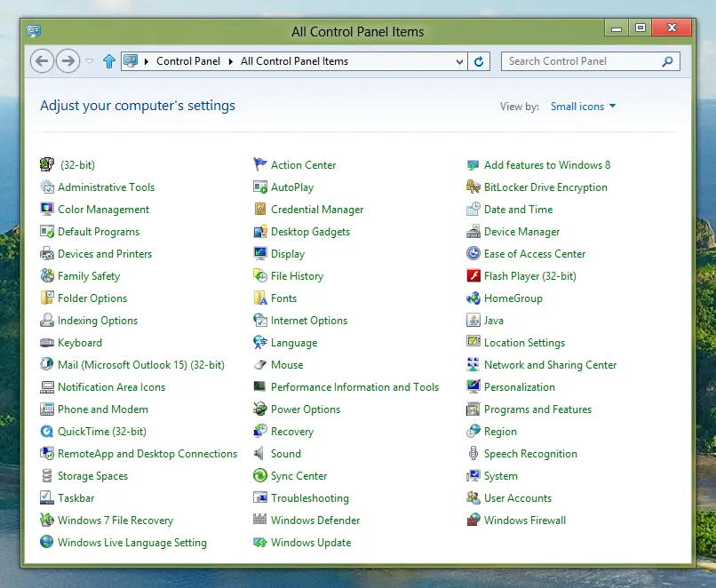
Task: Expand the address bar history dropdown
Action: click(x=459, y=61)
